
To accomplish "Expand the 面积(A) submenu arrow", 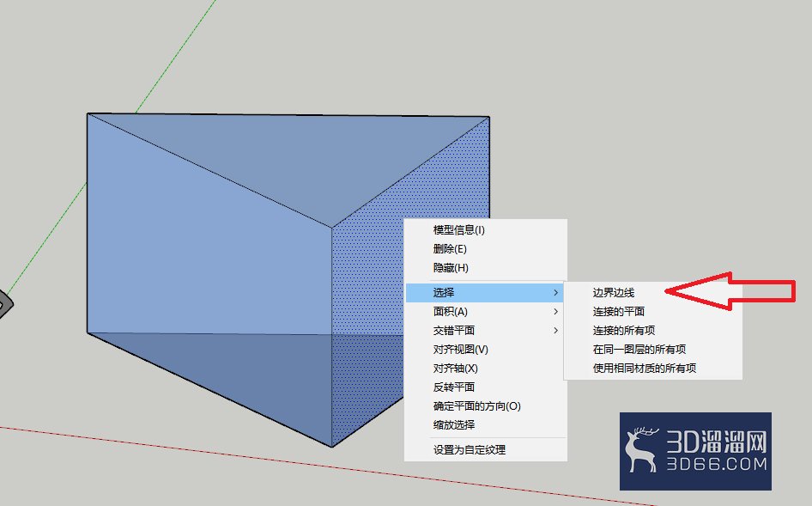I will coord(555,312).
